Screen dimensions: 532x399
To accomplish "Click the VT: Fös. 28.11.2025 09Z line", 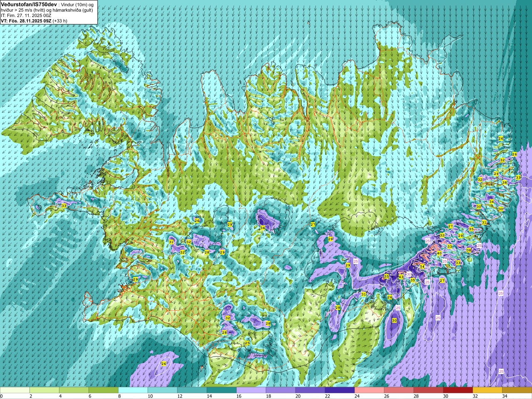I will click(x=34, y=20).
